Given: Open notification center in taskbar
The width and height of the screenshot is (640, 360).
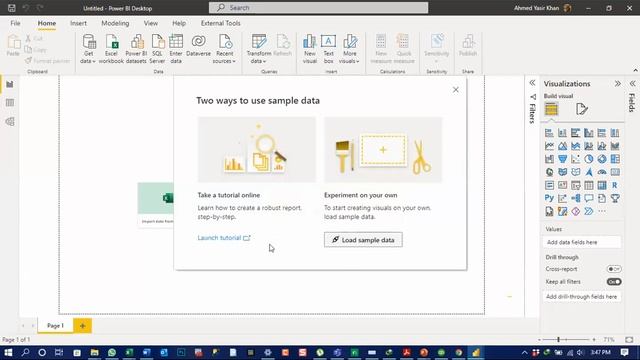Looking at the screenshot, I should (x=624, y=352).
